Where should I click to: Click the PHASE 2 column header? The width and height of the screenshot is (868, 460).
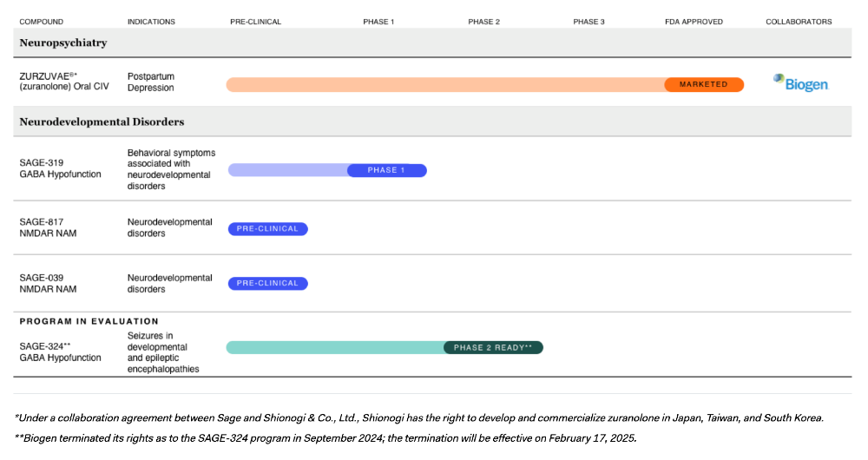483,22
